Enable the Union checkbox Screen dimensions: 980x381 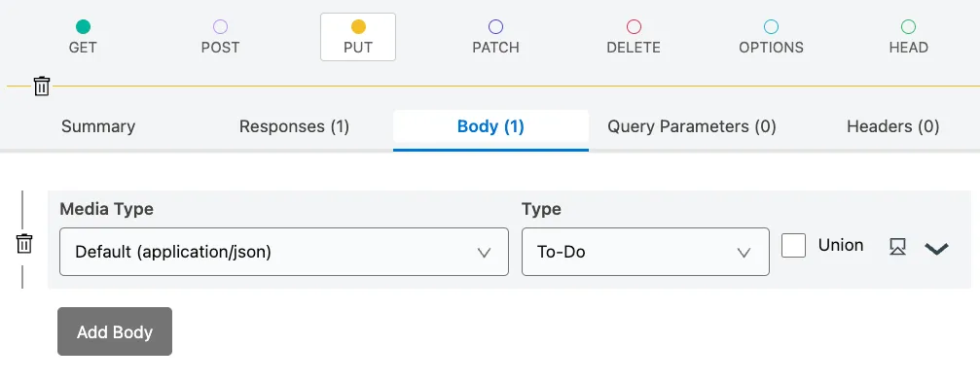(794, 246)
